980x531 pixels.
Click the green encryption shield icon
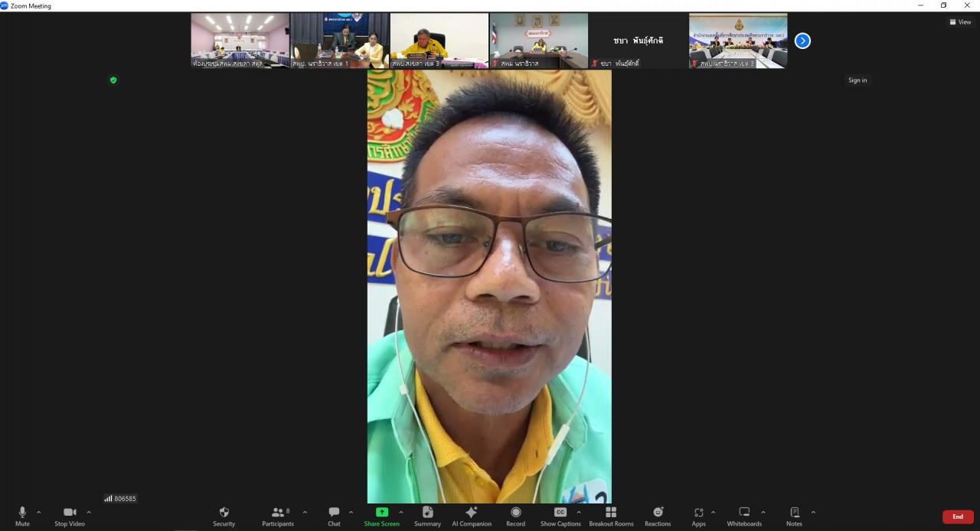coord(113,80)
